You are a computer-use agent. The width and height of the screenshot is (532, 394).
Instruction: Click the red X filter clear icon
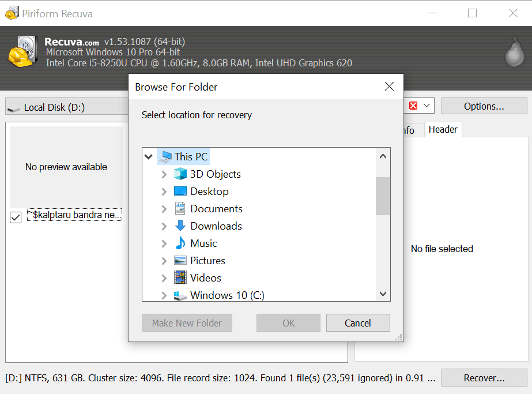coord(413,106)
